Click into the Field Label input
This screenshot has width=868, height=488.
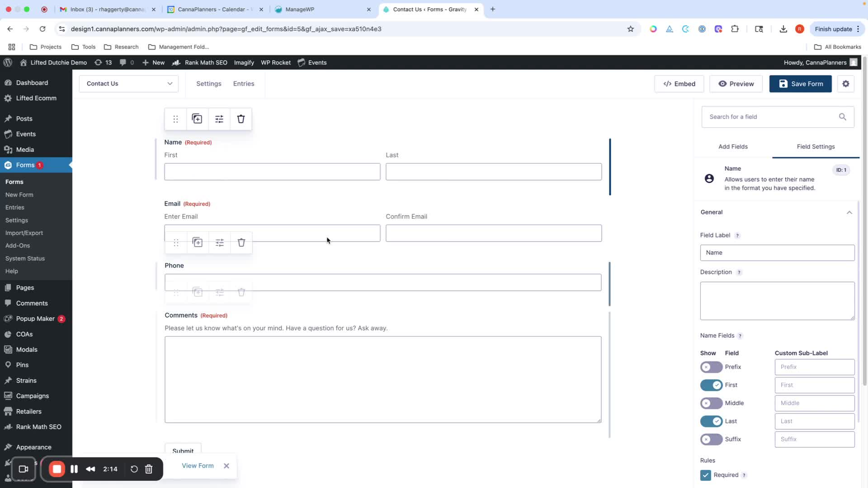coord(777,253)
